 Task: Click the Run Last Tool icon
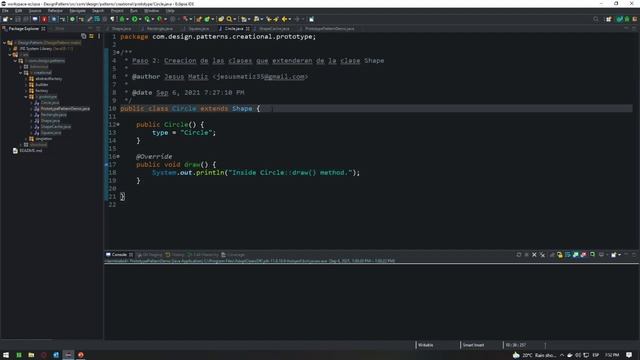(x=159, y=19)
